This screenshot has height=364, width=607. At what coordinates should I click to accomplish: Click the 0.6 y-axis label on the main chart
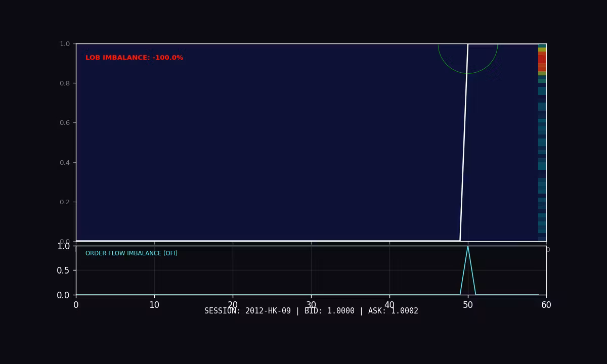click(x=65, y=123)
